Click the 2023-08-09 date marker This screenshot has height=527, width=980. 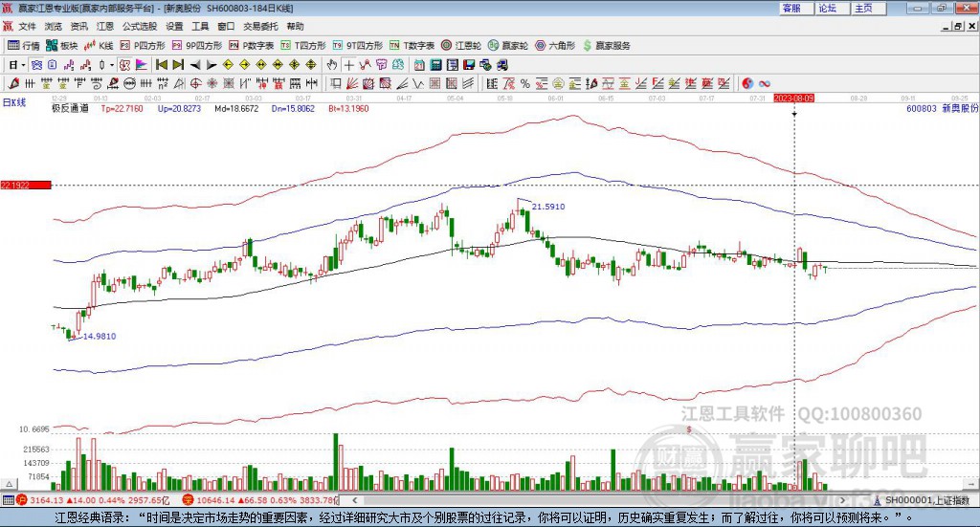coord(794,98)
